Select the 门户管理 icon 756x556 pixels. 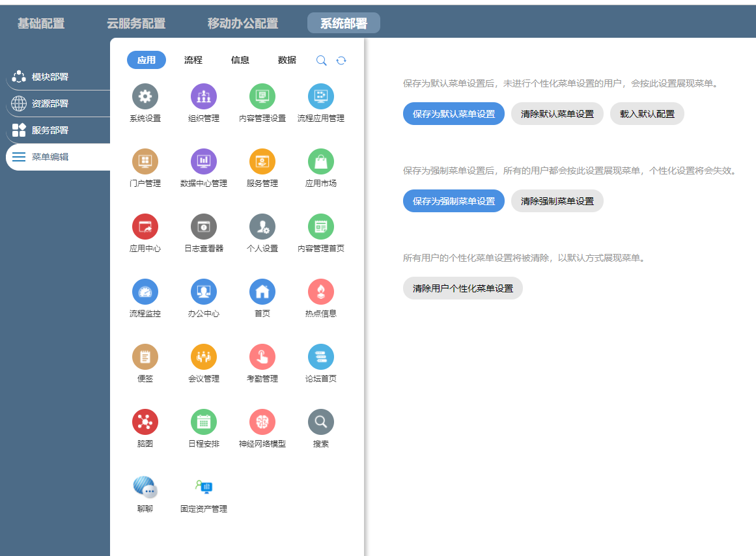pos(145,161)
